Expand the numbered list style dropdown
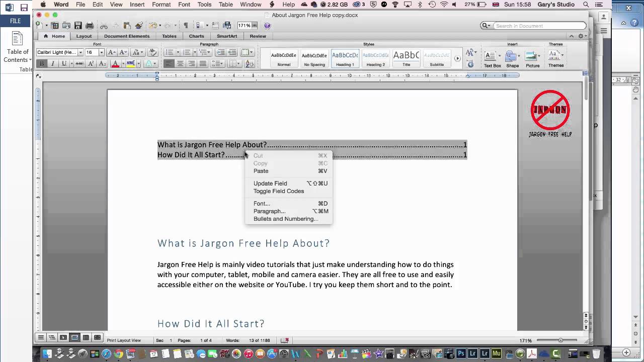Image resolution: width=644 pixels, height=362 pixels. click(194, 52)
